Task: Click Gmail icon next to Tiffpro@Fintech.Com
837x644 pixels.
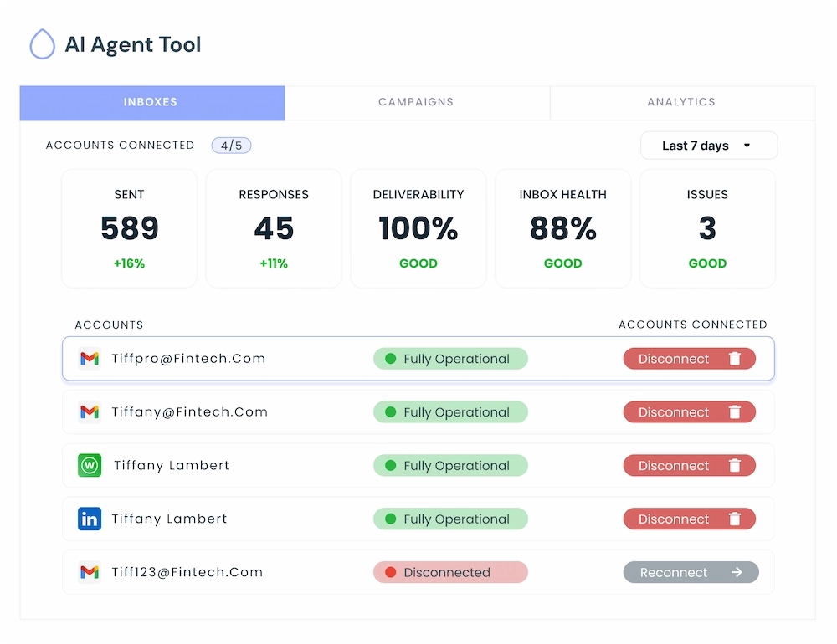Action: (x=90, y=359)
